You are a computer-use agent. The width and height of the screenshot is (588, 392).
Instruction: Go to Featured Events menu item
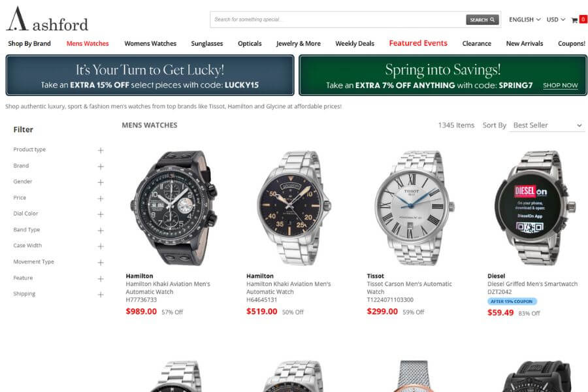click(x=418, y=43)
